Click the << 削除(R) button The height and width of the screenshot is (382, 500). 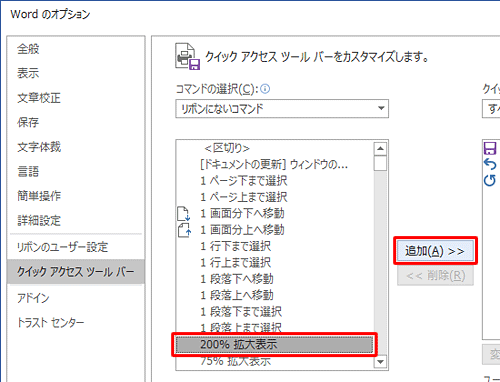435,275
